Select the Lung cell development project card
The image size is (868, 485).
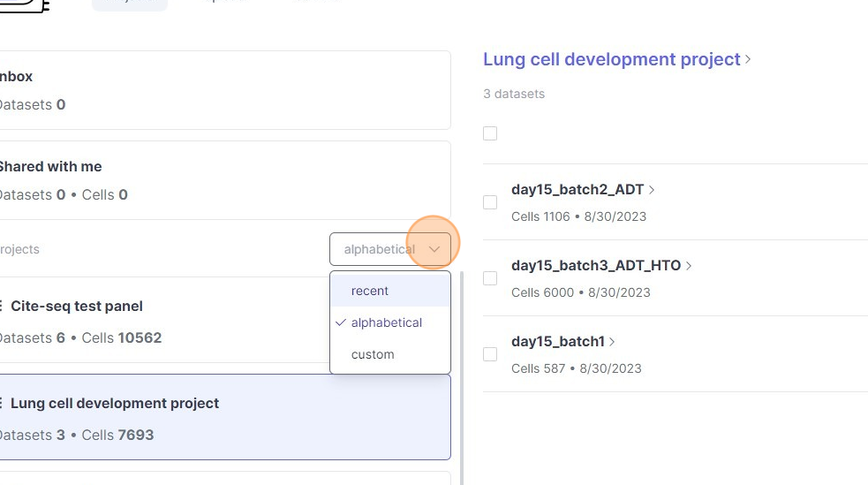tap(221, 419)
